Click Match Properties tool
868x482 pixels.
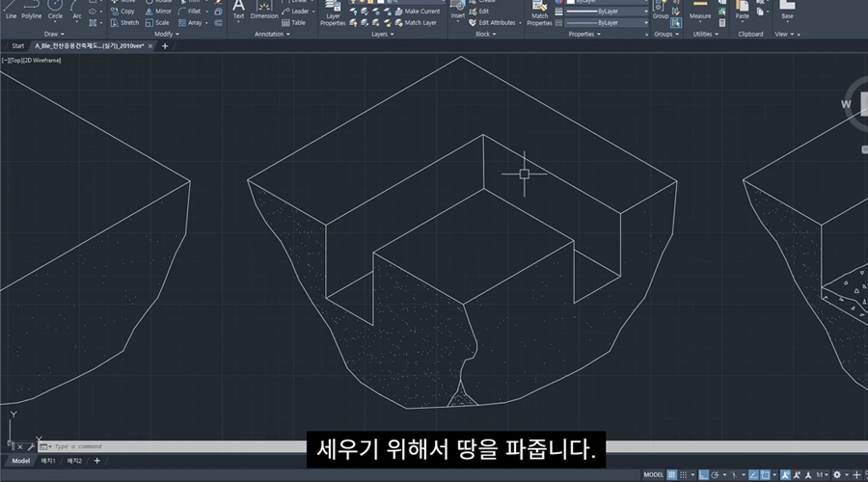point(540,13)
